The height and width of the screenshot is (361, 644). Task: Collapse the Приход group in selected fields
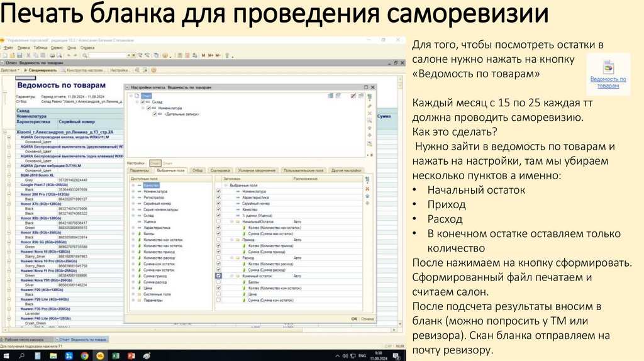tap(231, 240)
